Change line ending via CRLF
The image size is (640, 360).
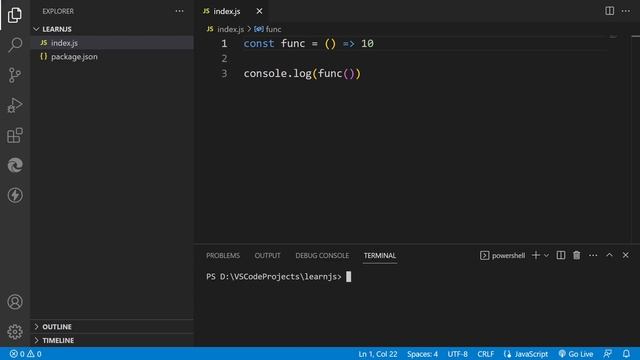coord(485,354)
